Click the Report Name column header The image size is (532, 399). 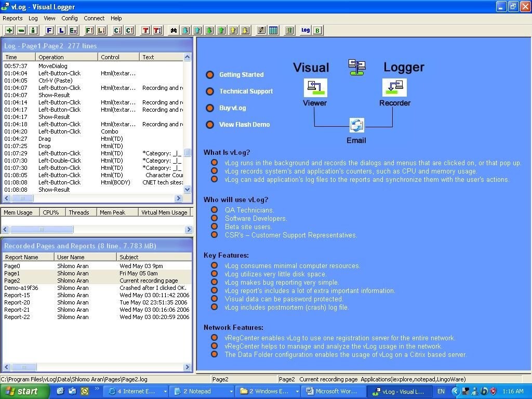[x=29, y=257]
